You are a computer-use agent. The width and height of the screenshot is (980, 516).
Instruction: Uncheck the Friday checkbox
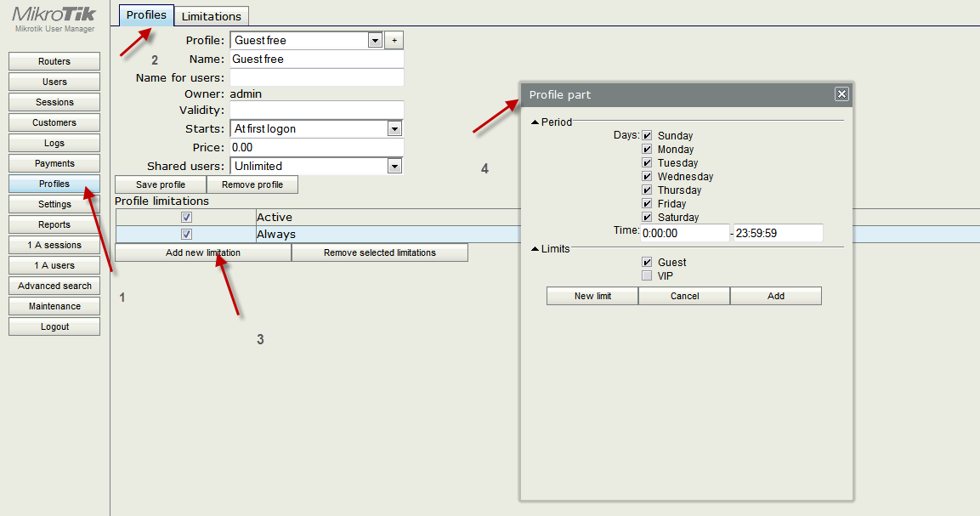pyautogui.click(x=647, y=203)
